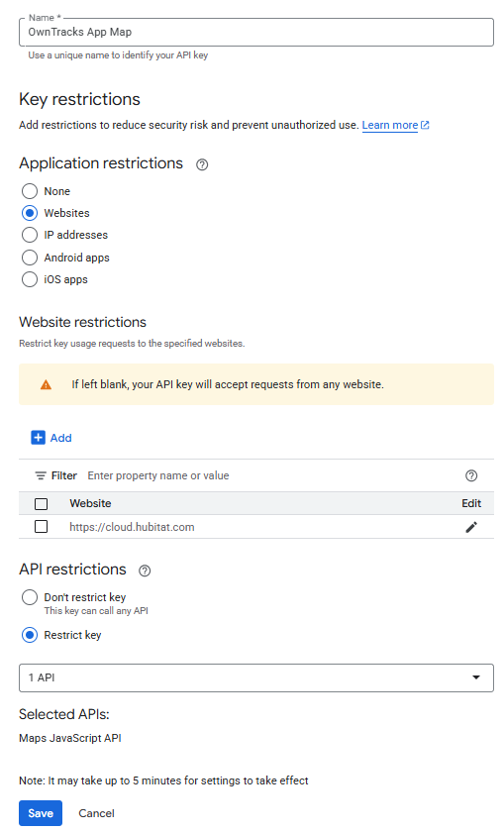
Task: Click the orange warning triangle icon
Action: click(47, 384)
